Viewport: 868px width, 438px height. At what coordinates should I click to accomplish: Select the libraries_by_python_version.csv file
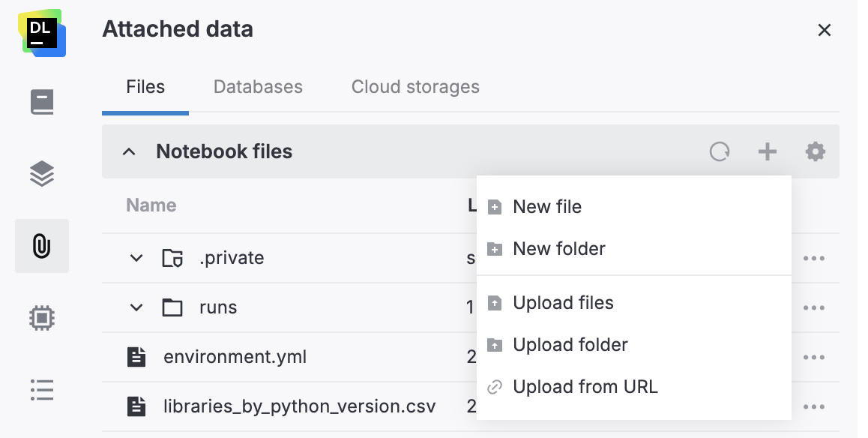(298, 406)
